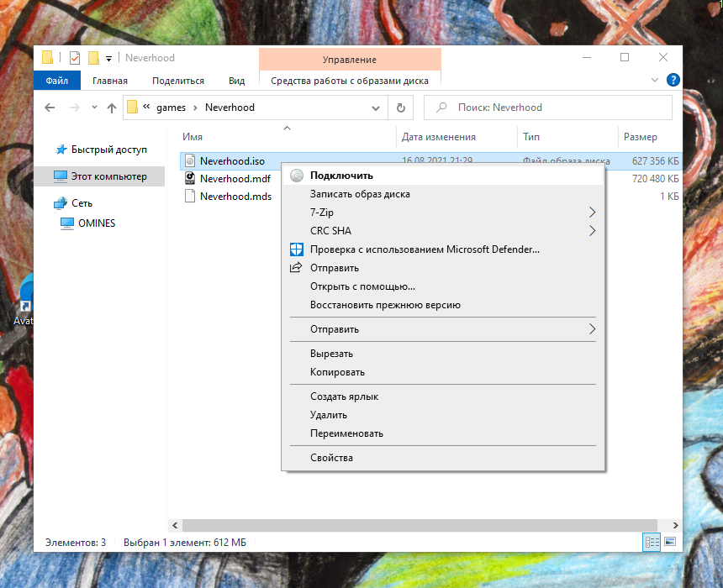The height and width of the screenshot is (588, 723).
Task: Choose Вырезать in context menu
Action: pos(443,354)
